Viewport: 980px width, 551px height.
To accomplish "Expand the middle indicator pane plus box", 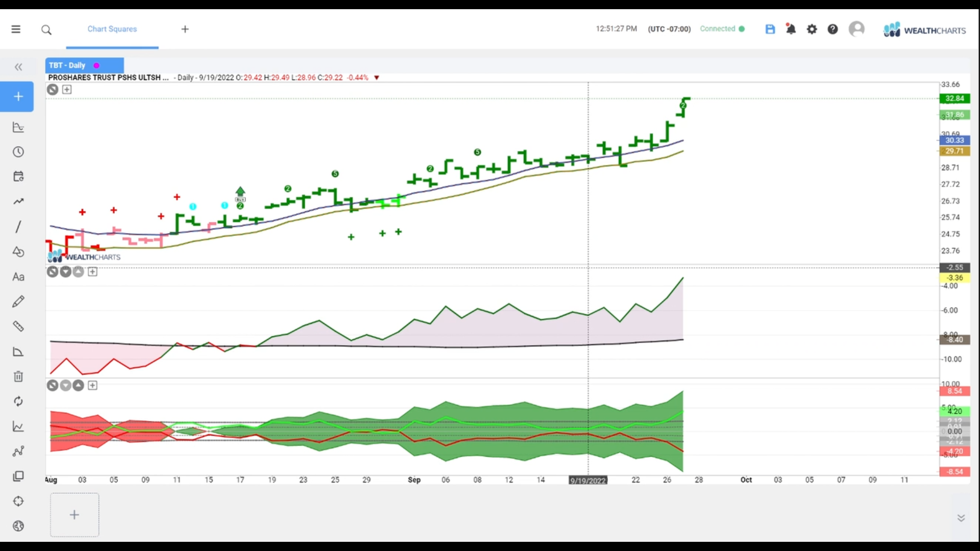I will [x=92, y=272].
